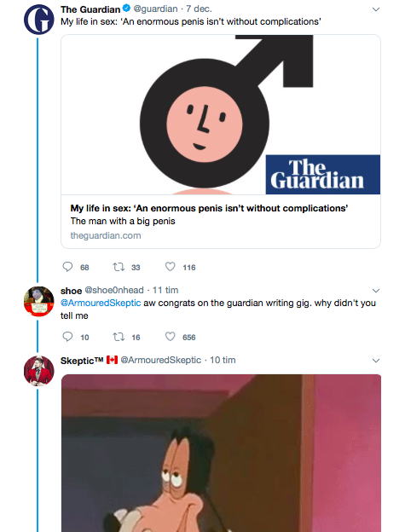
Task: Click the @guardian handle
Action: (x=156, y=9)
